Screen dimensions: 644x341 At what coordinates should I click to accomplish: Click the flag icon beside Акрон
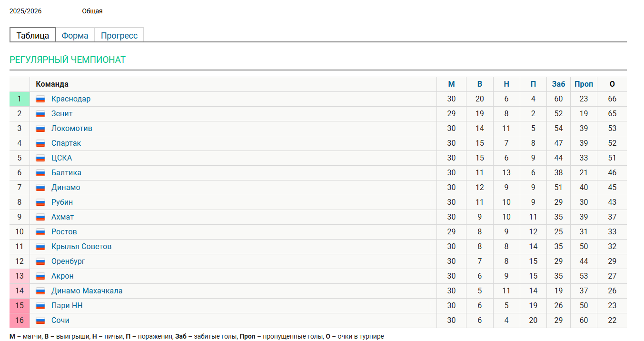[40, 276]
